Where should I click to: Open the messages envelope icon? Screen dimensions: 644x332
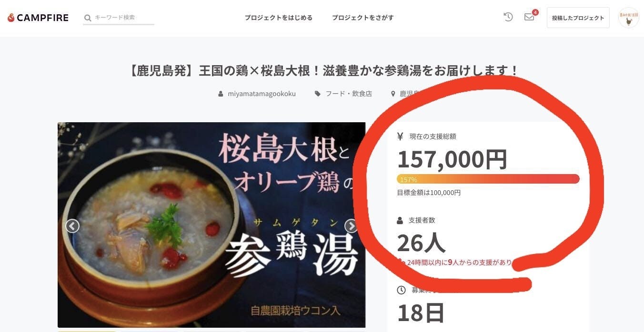click(x=529, y=17)
